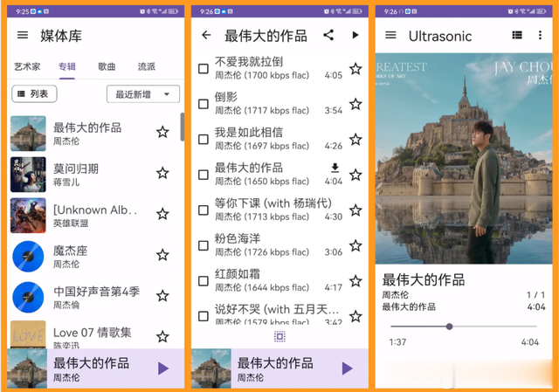Star the song 粉色海洋
The width and height of the screenshot is (559, 392).
355,245
